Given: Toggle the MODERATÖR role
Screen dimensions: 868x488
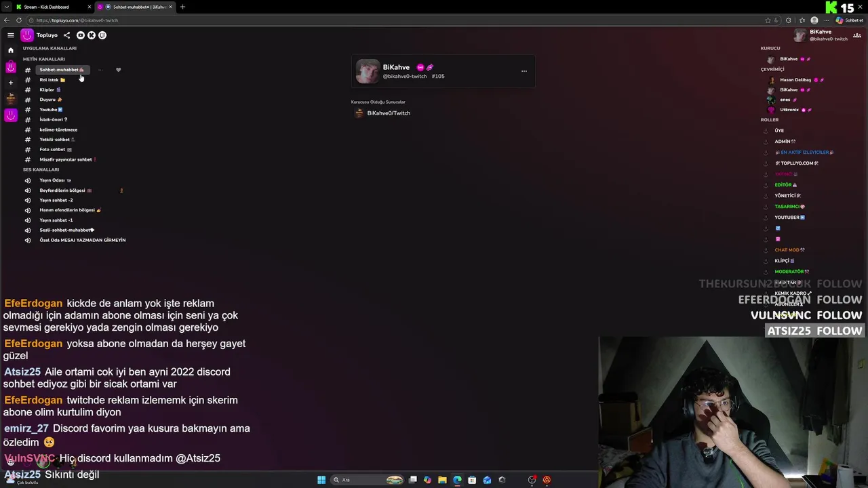Looking at the screenshot, I should click(x=791, y=272).
